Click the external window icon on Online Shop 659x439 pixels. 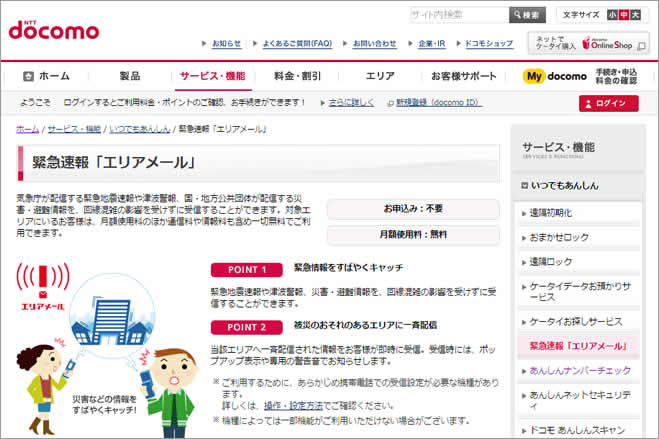click(x=641, y=46)
